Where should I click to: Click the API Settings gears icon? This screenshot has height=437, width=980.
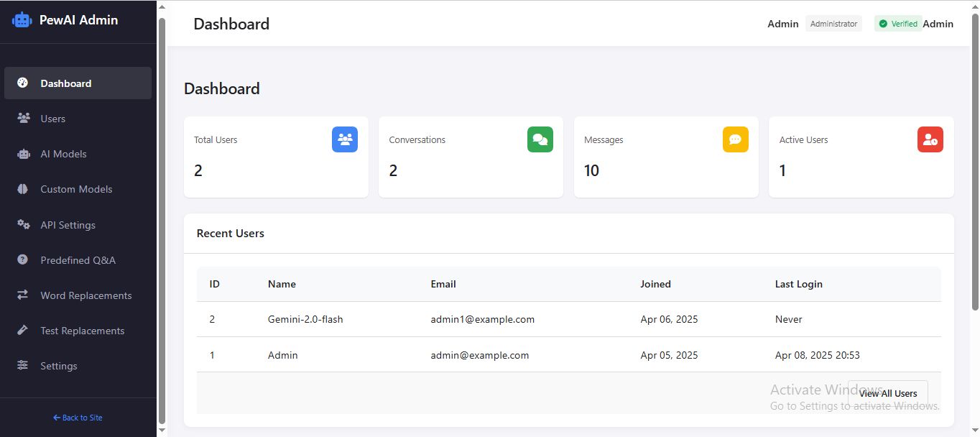pos(23,224)
